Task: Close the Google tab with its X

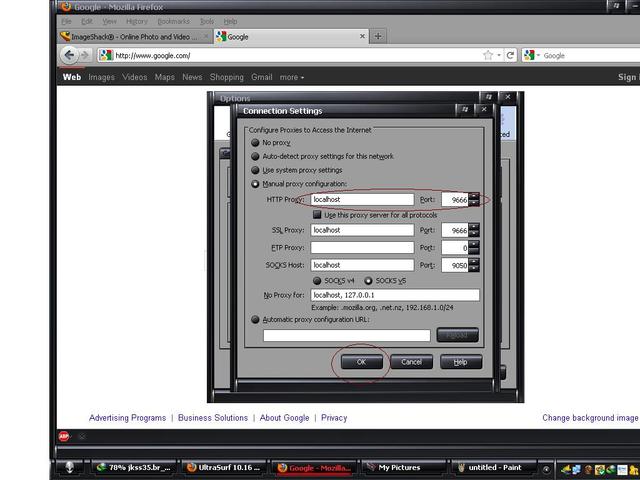Action: point(362,36)
